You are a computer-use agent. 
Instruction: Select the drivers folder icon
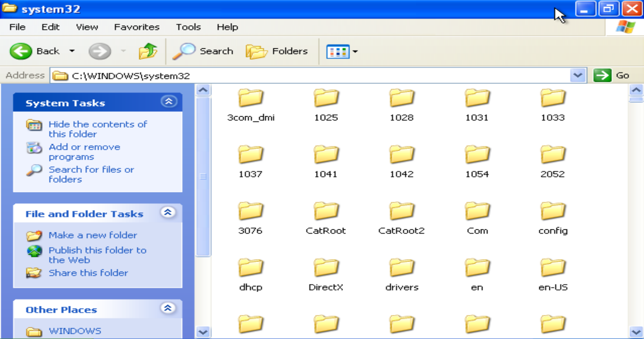[401, 268]
